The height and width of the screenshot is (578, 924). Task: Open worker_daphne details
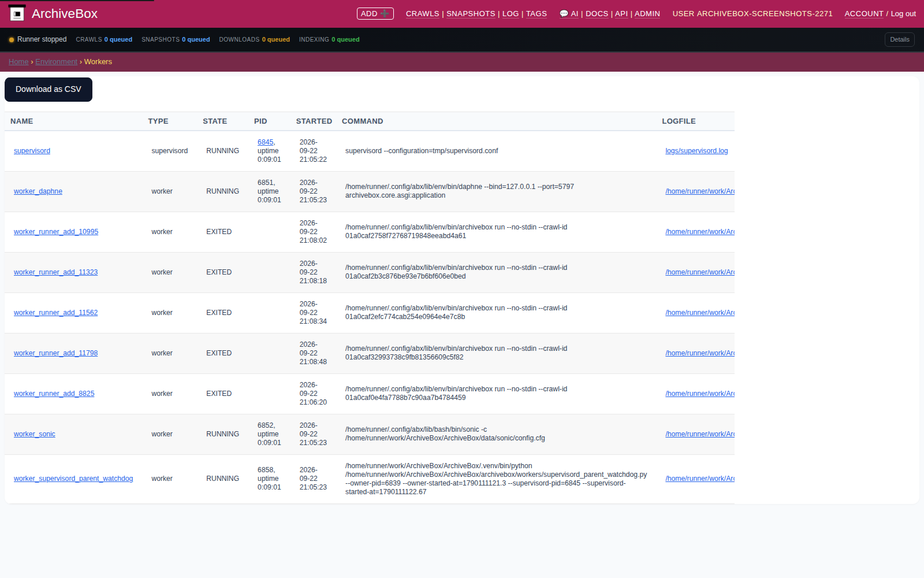(x=38, y=191)
